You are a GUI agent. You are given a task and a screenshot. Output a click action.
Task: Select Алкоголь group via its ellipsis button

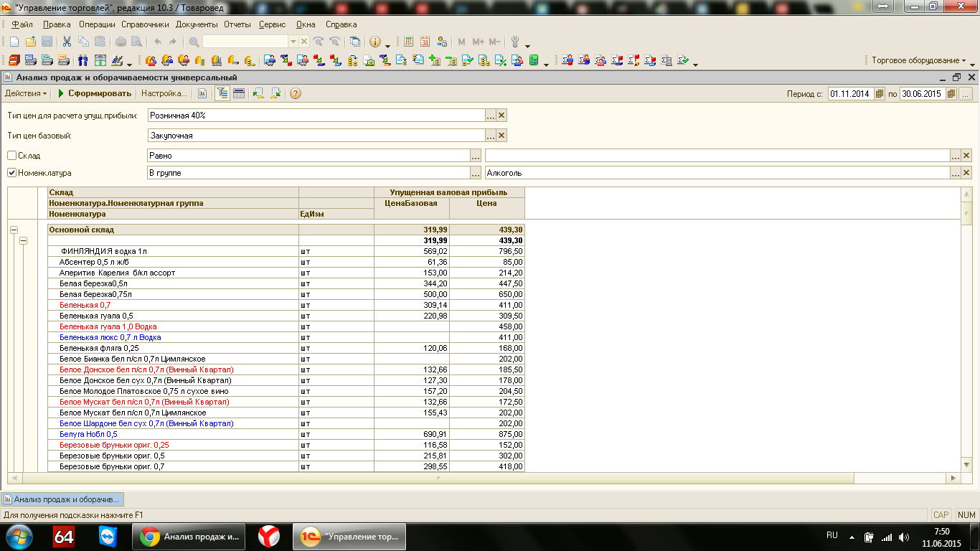[x=956, y=172]
